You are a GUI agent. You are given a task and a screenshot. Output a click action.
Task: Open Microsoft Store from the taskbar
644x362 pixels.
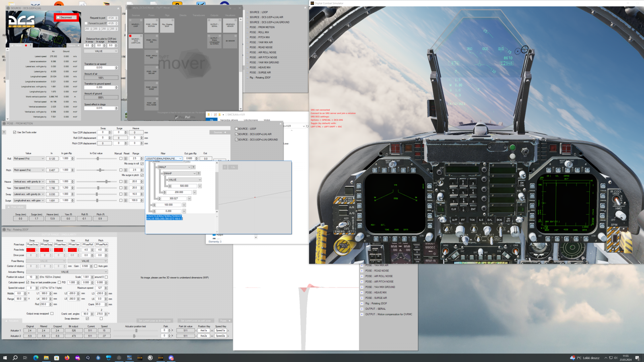[57, 358]
